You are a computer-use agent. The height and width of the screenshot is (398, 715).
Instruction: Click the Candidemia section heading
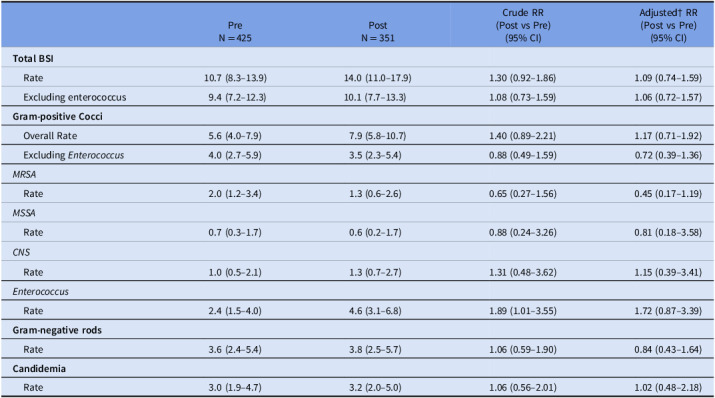pos(39,368)
